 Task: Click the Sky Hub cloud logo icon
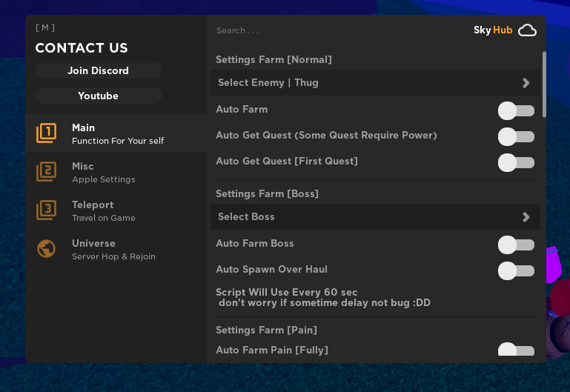(x=527, y=30)
